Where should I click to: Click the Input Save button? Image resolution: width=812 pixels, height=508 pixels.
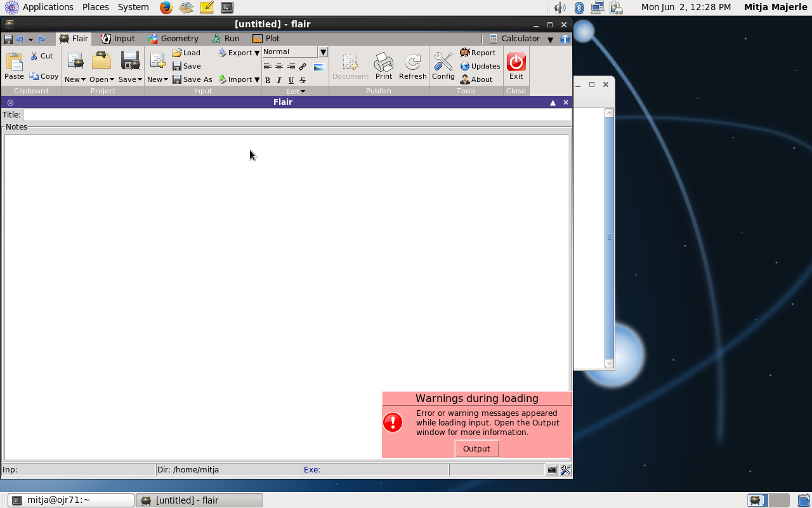[x=187, y=66]
